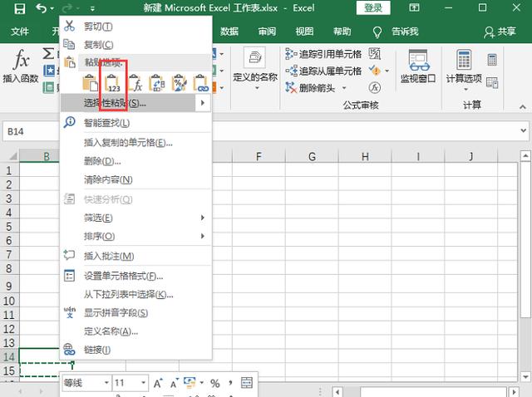Click 删除箭头 button
The width and height of the screenshot is (532, 397).
pos(310,88)
